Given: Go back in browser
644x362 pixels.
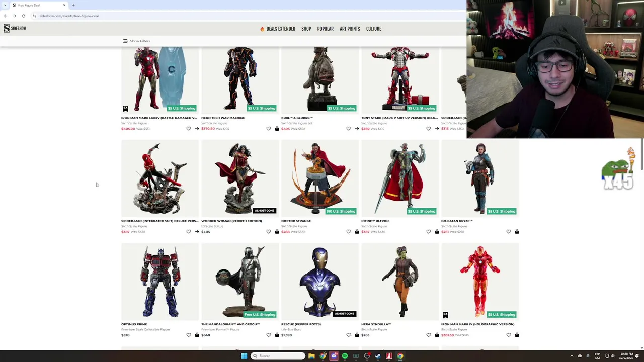Looking at the screenshot, I should coord(6,16).
